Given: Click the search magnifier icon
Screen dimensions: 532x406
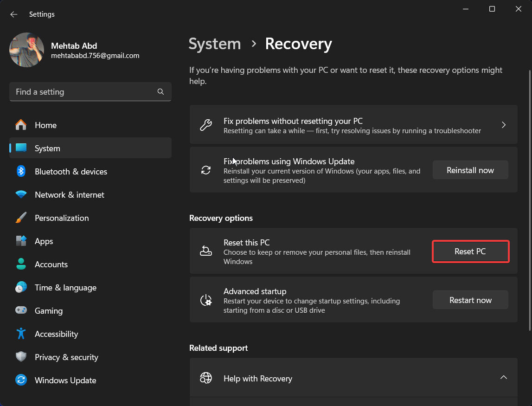Looking at the screenshot, I should [160, 92].
